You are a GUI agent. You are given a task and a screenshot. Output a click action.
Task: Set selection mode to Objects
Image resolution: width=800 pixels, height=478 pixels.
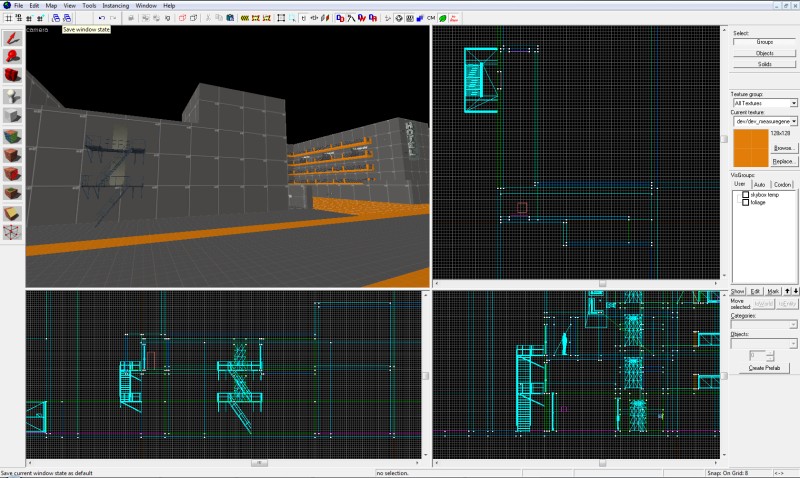pos(764,53)
